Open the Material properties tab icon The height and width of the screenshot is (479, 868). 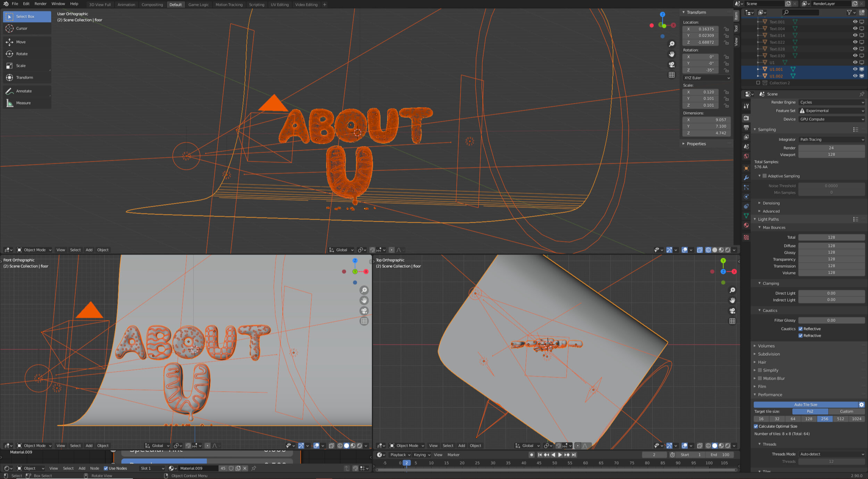(x=746, y=225)
